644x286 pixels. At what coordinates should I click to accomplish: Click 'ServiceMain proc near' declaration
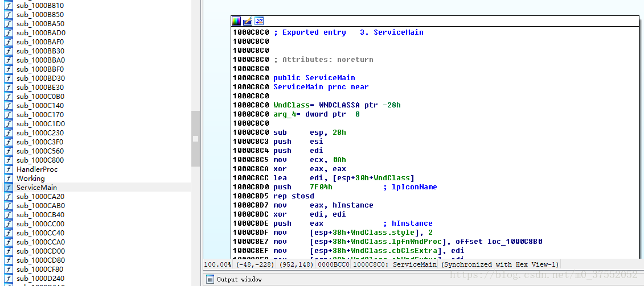[x=321, y=86]
